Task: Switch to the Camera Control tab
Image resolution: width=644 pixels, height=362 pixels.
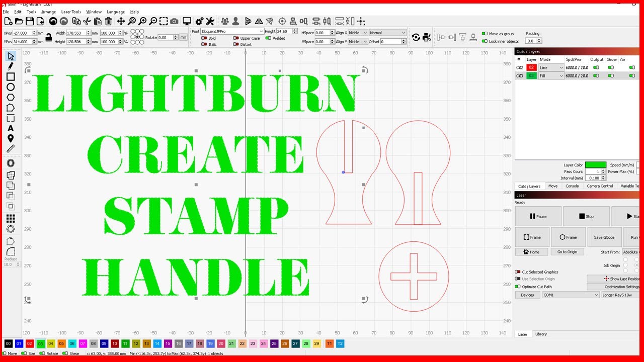Action: click(x=600, y=186)
